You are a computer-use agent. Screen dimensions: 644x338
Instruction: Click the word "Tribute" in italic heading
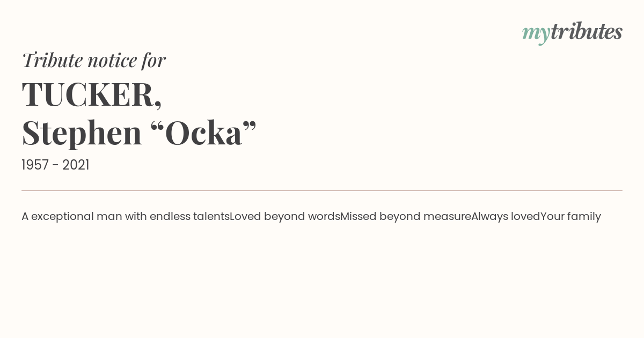pos(52,60)
